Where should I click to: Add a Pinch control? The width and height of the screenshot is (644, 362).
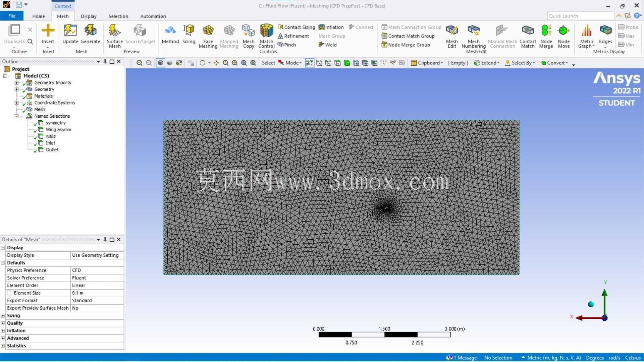287,45
